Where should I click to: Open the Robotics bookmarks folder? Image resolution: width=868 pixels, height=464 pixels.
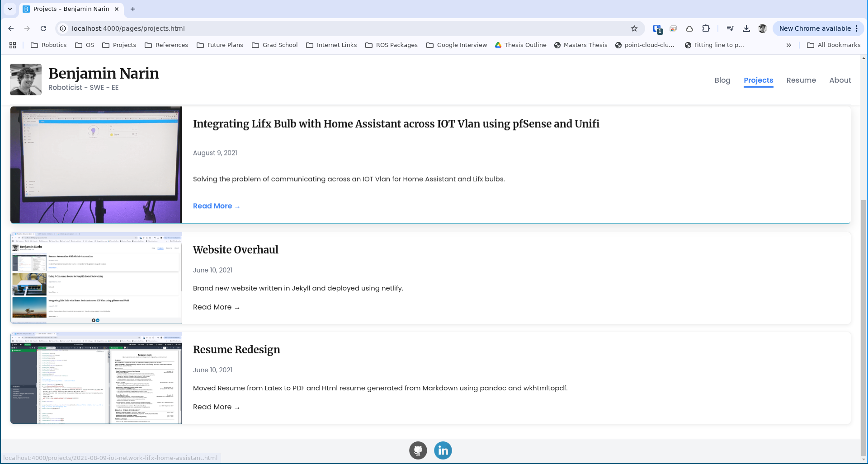(48, 45)
